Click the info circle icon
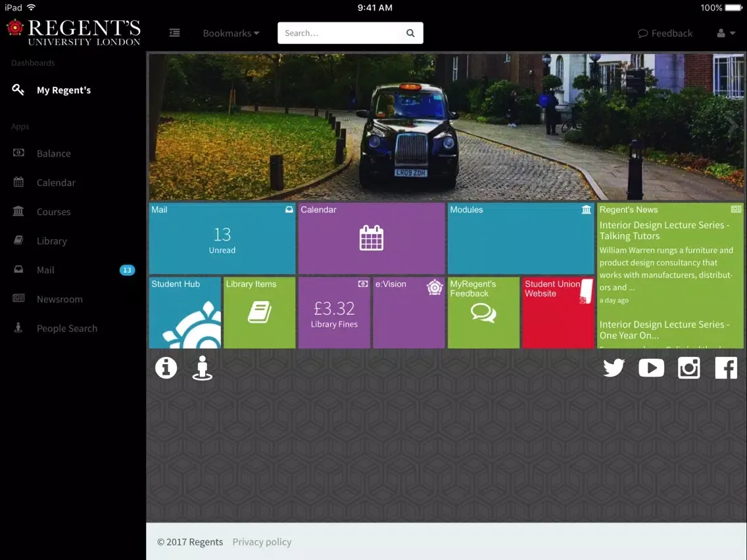The image size is (747, 560). tap(166, 368)
